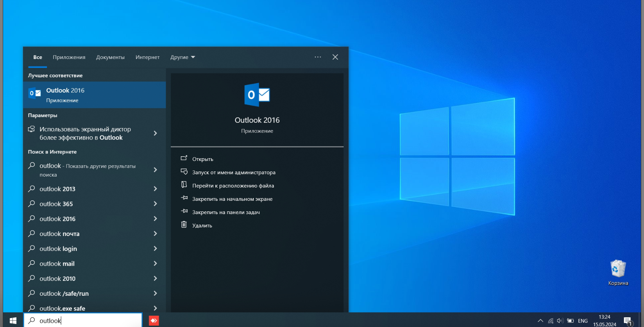Open the three-dots options menu in the search panel
Image resolution: width=644 pixels, height=327 pixels.
point(318,57)
